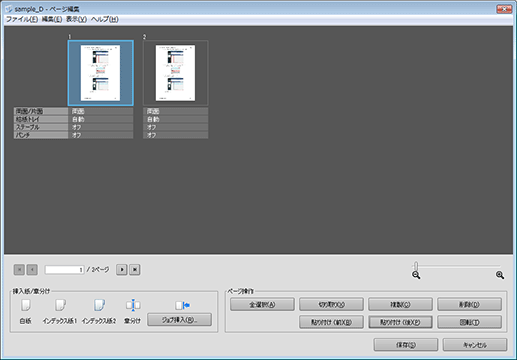The width and height of the screenshot is (517, 360).
Task: Save with the 保存(S) button
Action: click(x=406, y=345)
